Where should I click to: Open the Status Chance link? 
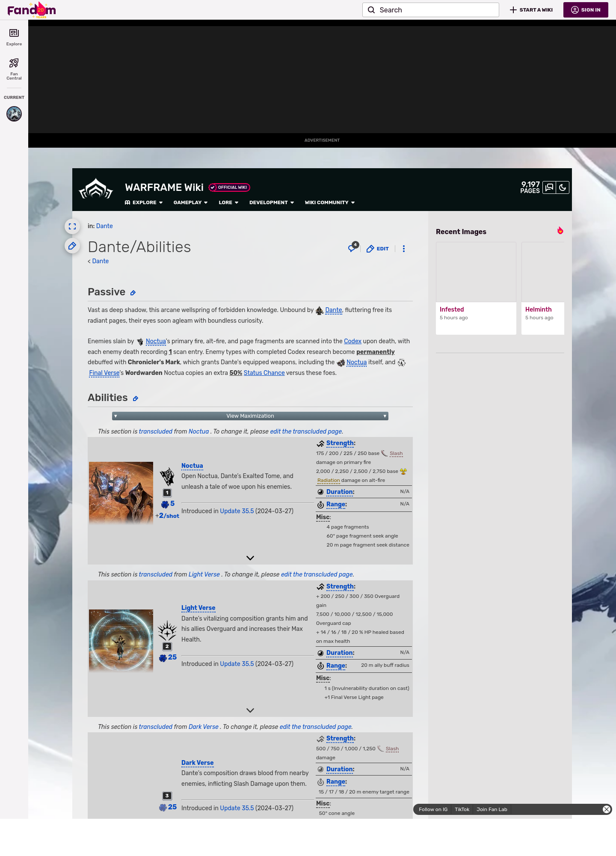tap(264, 373)
